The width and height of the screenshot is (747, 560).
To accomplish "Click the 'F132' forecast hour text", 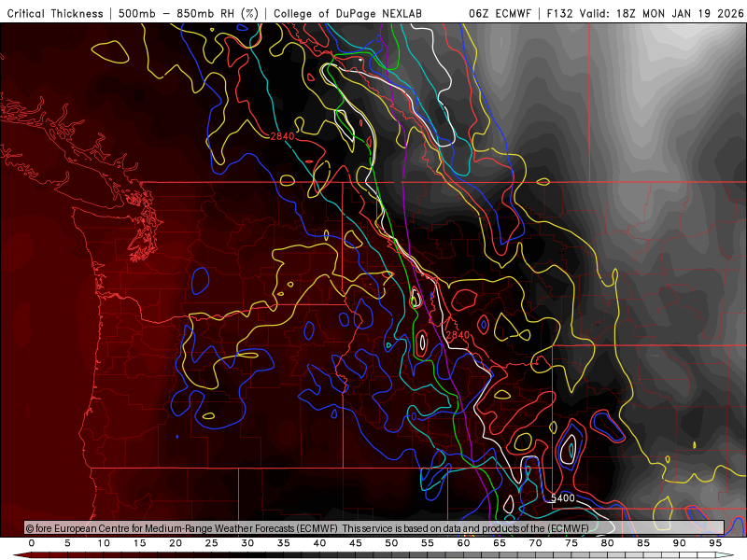I will [559, 13].
